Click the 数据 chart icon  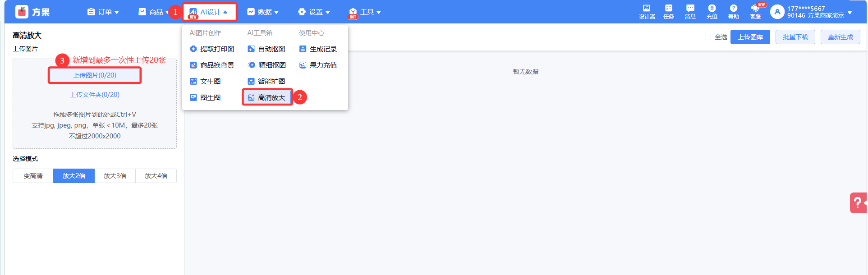pos(251,12)
